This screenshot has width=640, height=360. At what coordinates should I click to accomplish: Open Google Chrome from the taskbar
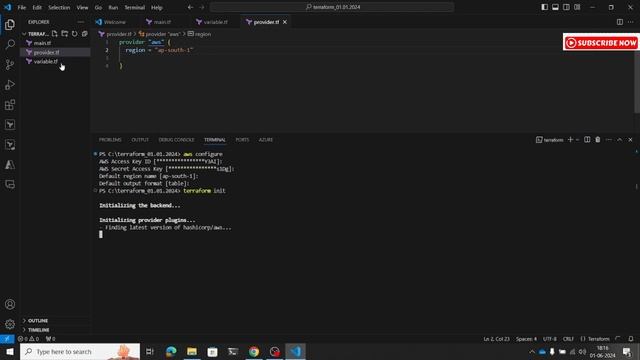254,351
